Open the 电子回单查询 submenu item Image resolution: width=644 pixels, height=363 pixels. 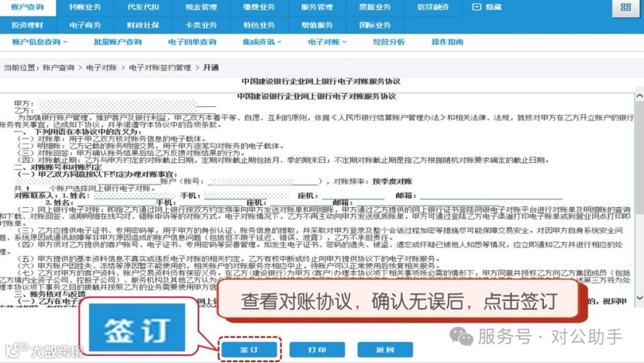(192, 42)
